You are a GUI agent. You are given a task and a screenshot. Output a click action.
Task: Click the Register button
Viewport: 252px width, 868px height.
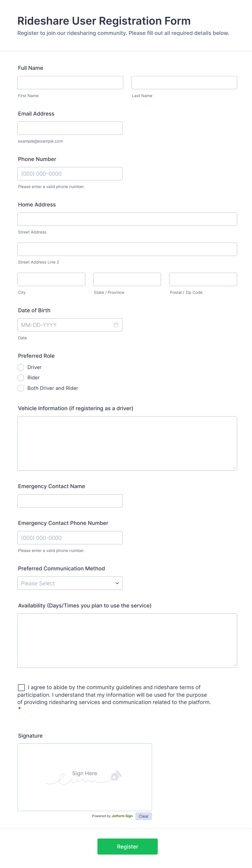coord(128,846)
